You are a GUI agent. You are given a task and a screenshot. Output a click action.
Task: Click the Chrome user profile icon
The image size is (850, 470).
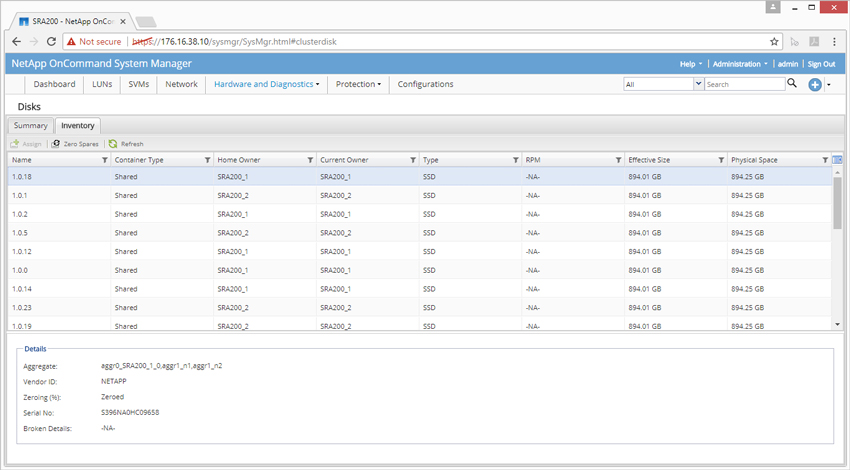click(x=773, y=7)
